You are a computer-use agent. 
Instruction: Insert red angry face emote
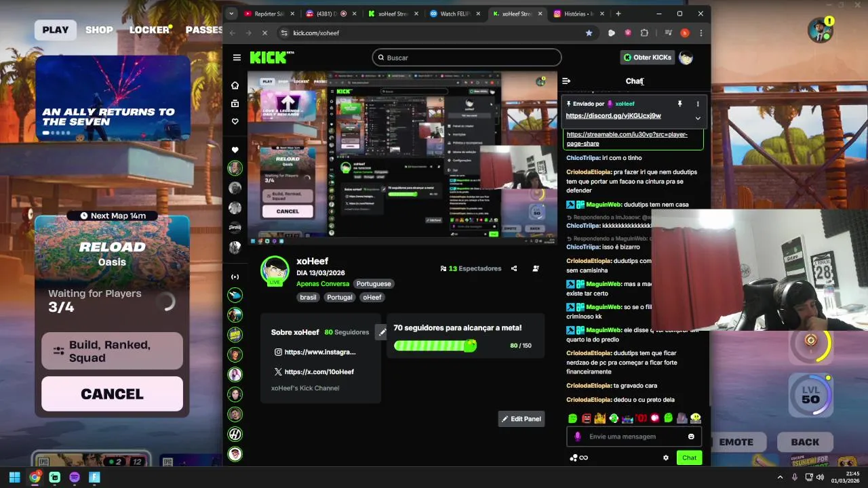(x=587, y=419)
